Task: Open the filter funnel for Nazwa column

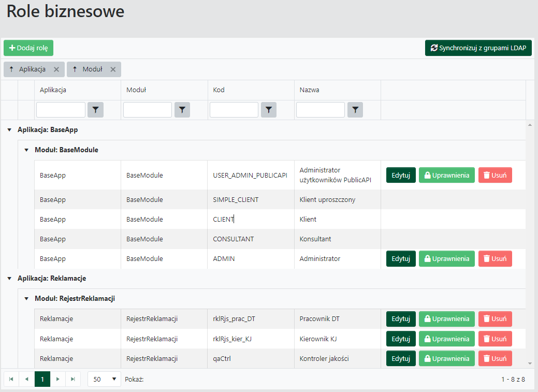Action: point(355,110)
